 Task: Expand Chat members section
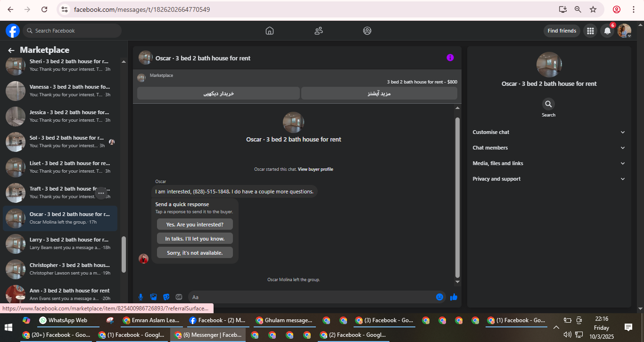point(549,148)
